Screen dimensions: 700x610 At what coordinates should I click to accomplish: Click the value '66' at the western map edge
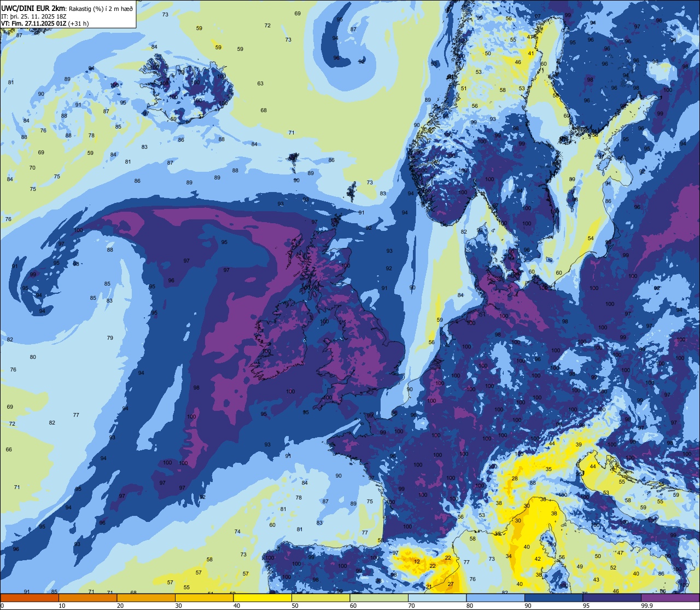(9, 450)
